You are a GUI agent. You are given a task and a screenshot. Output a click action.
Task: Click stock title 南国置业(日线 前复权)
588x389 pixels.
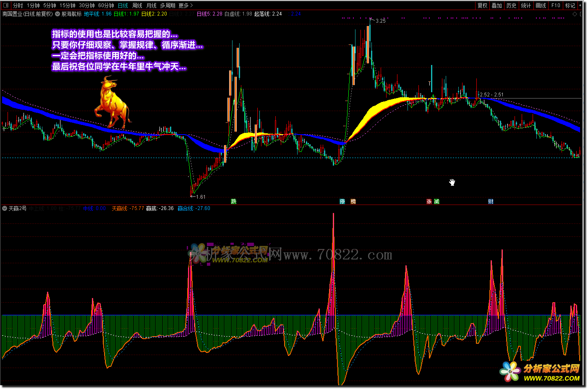(28, 14)
